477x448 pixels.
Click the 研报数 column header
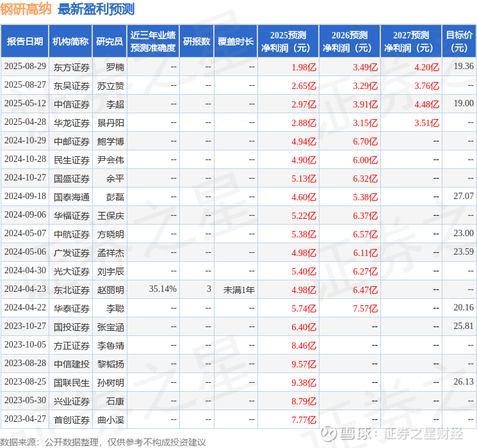(197, 42)
